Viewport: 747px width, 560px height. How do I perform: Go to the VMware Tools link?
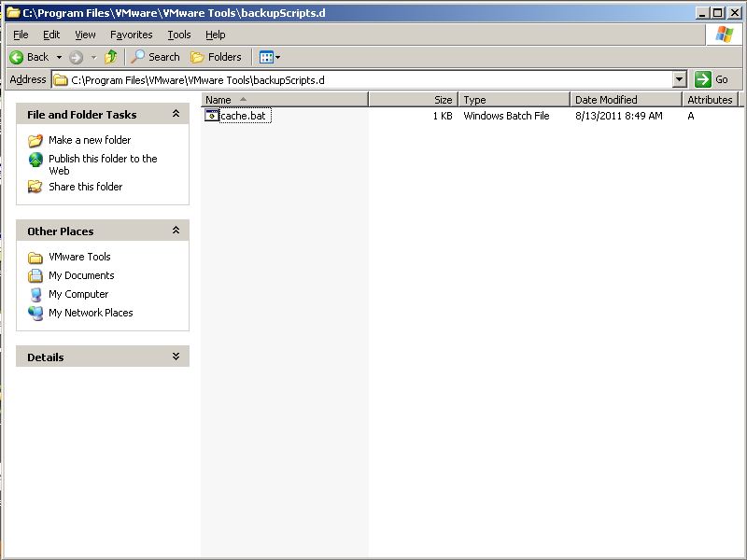coord(79,257)
